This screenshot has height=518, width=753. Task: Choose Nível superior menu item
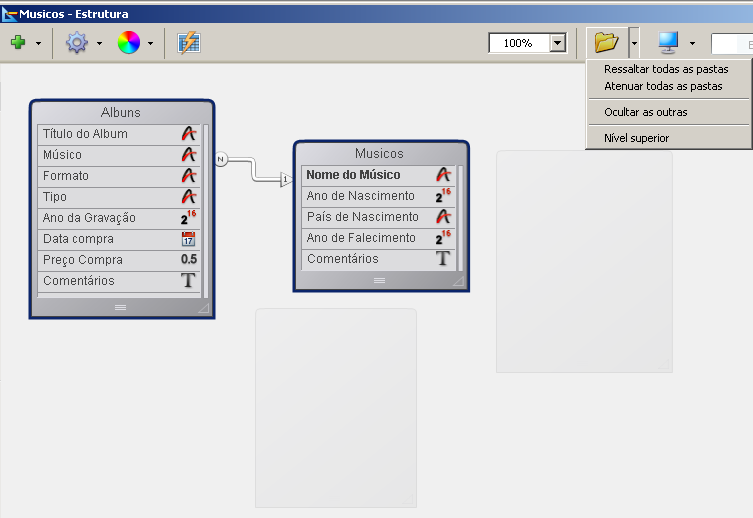tap(636, 138)
